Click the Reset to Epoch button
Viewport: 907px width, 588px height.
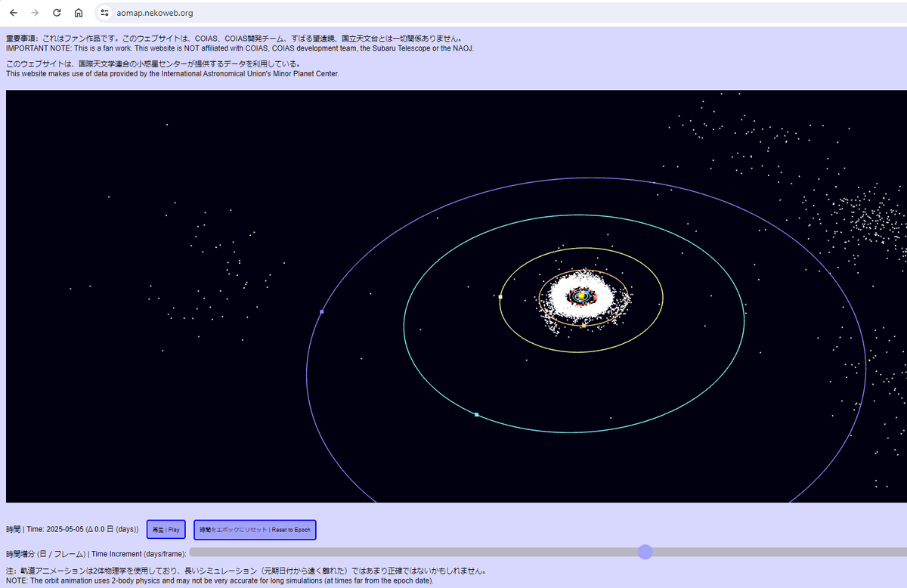254,529
